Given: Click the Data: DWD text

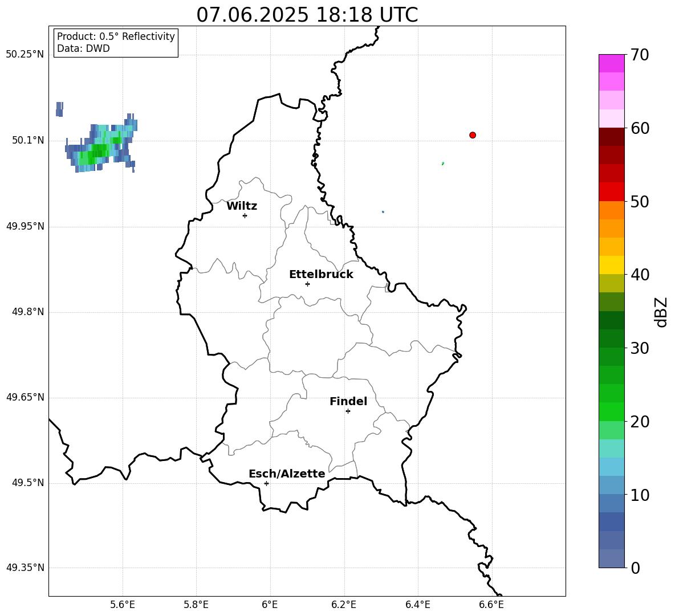Looking at the screenshot, I should pos(83,48).
